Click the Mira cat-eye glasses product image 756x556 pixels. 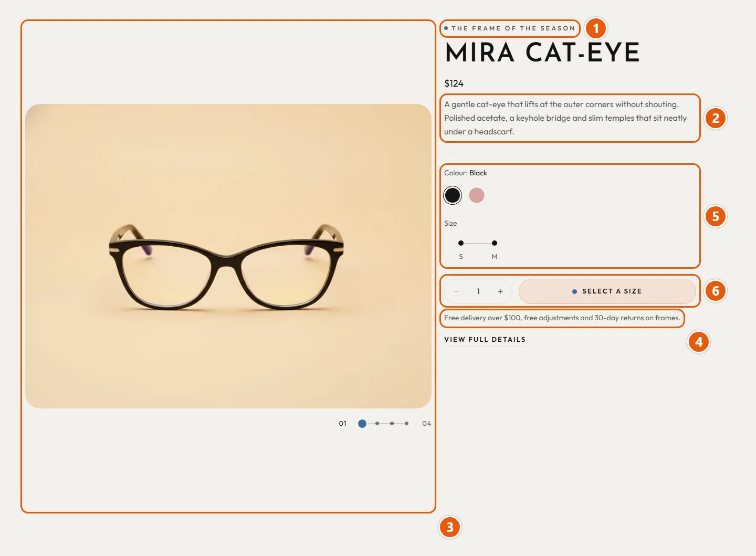[228, 256]
